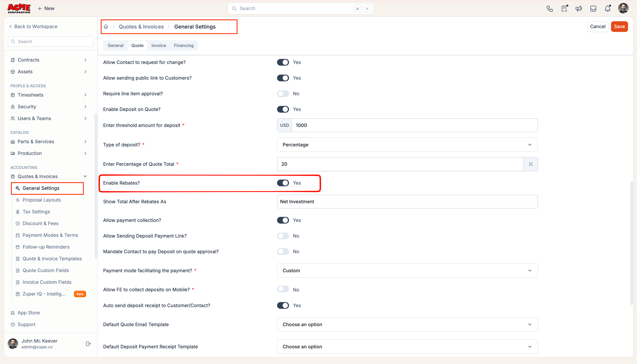This screenshot has height=364, width=637.
Task: Expand the Contracts sidebar section
Action: [x=49, y=60]
